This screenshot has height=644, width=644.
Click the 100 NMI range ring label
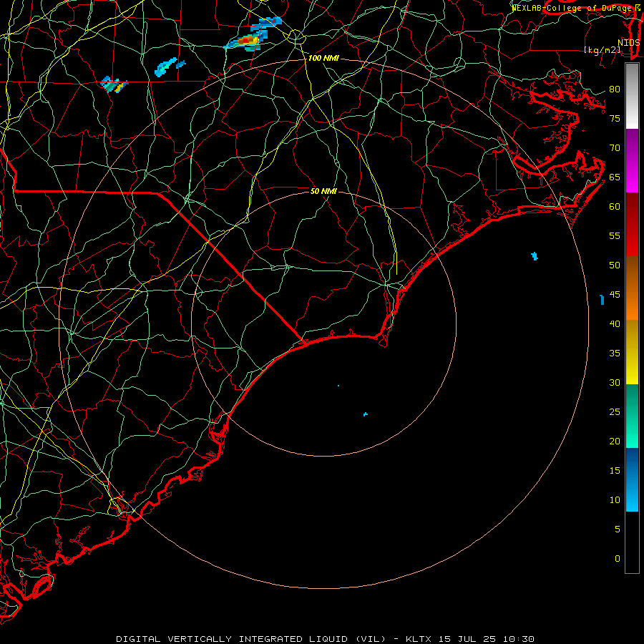(323, 59)
